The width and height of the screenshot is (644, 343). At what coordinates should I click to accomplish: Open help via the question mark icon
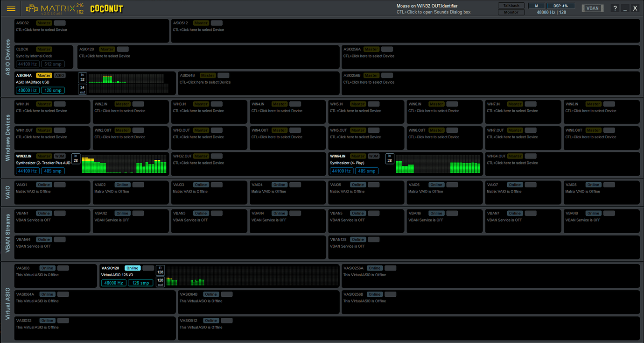(x=615, y=8)
